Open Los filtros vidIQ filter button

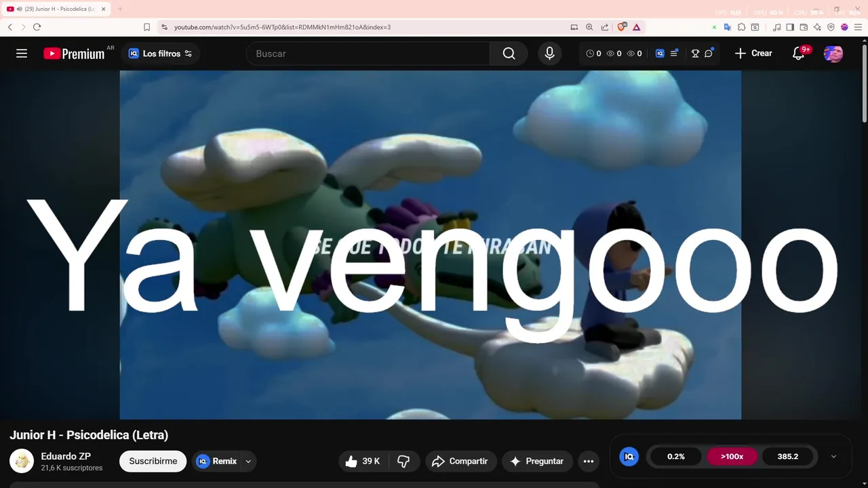(x=161, y=54)
